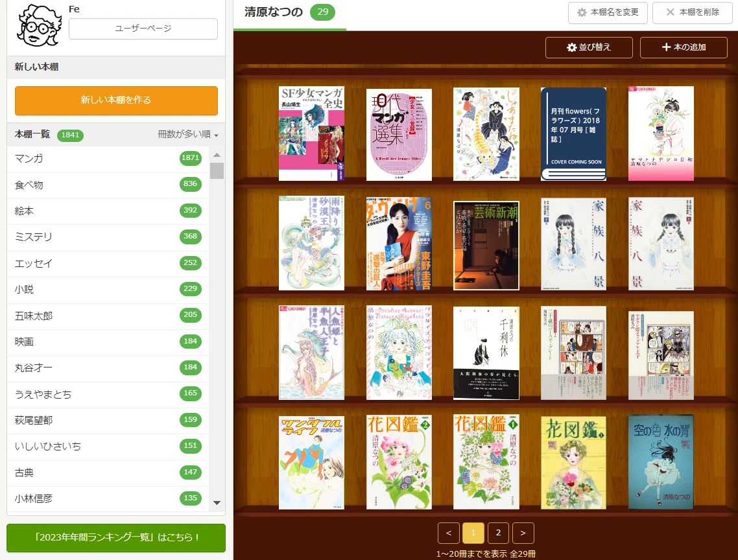The width and height of the screenshot is (738, 560).
Task: Open 雨降り姫と砂漠王子 book cover
Action: coord(311,243)
